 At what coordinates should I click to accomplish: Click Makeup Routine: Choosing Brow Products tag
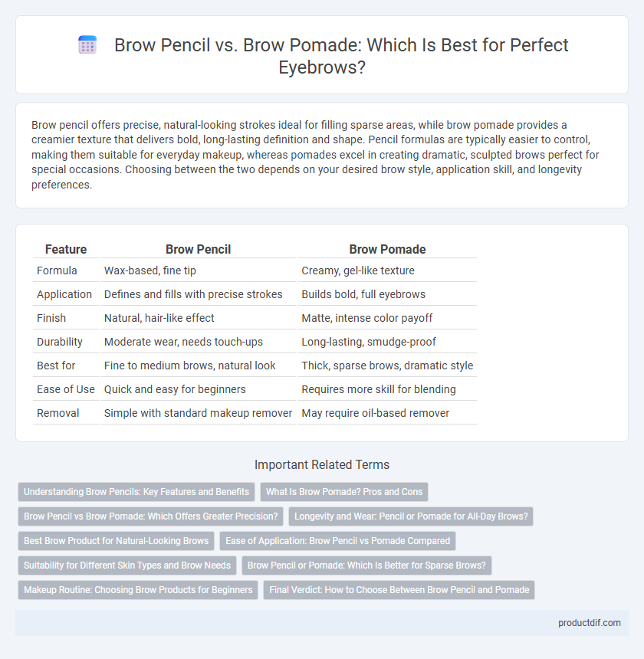(138, 590)
